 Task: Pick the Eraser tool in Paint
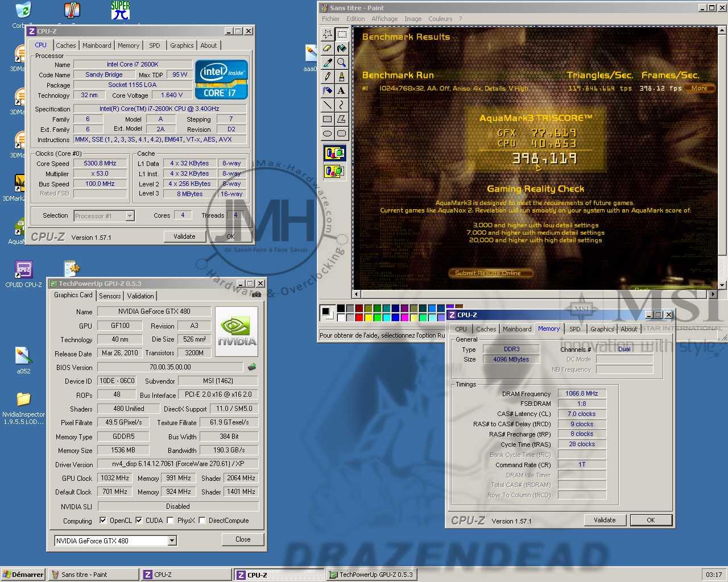point(328,48)
